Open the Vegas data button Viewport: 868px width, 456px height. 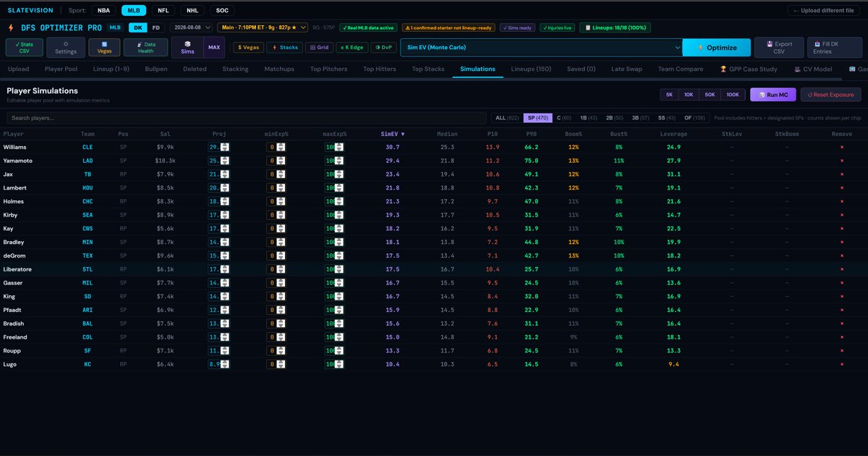click(x=104, y=48)
